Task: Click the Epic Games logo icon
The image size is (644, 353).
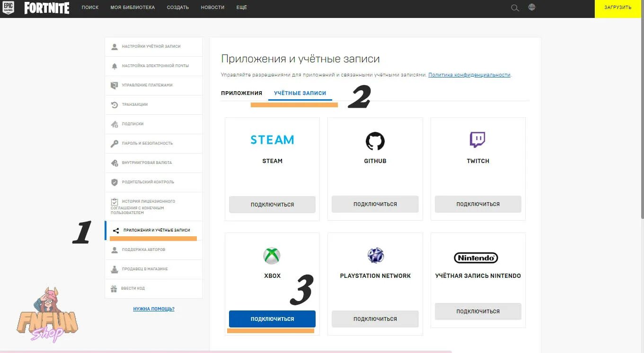Action: coord(8,8)
